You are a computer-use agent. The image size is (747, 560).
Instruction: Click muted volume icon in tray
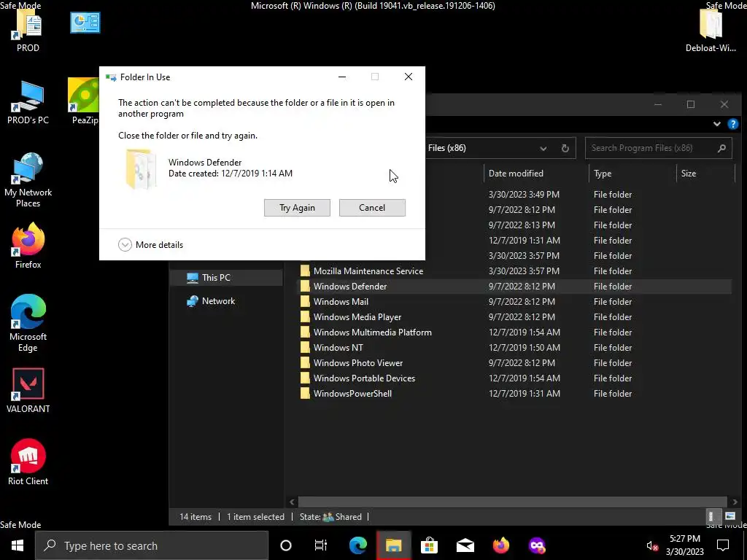pos(652,546)
